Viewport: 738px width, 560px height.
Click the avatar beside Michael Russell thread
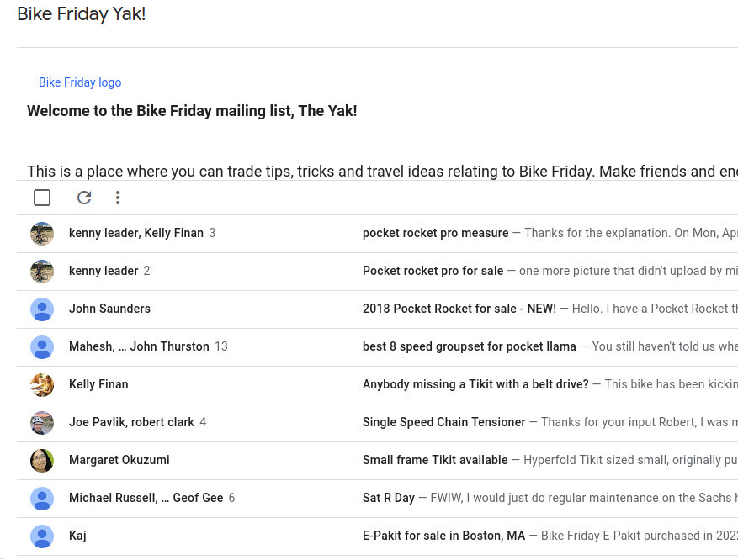coord(42,499)
